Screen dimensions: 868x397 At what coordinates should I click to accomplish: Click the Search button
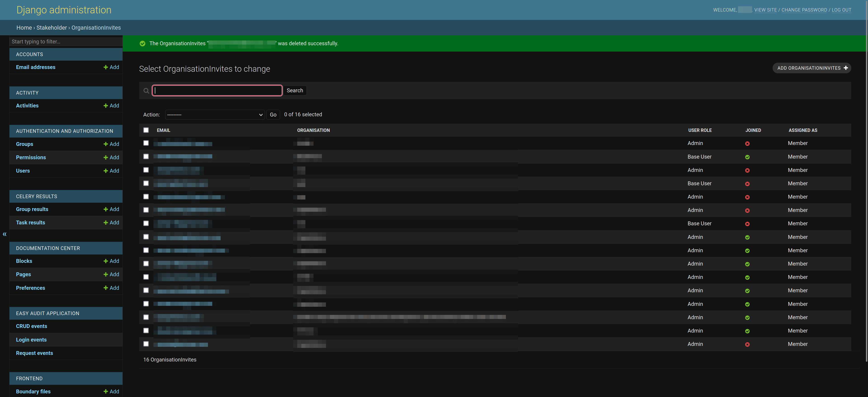[x=295, y=90]
